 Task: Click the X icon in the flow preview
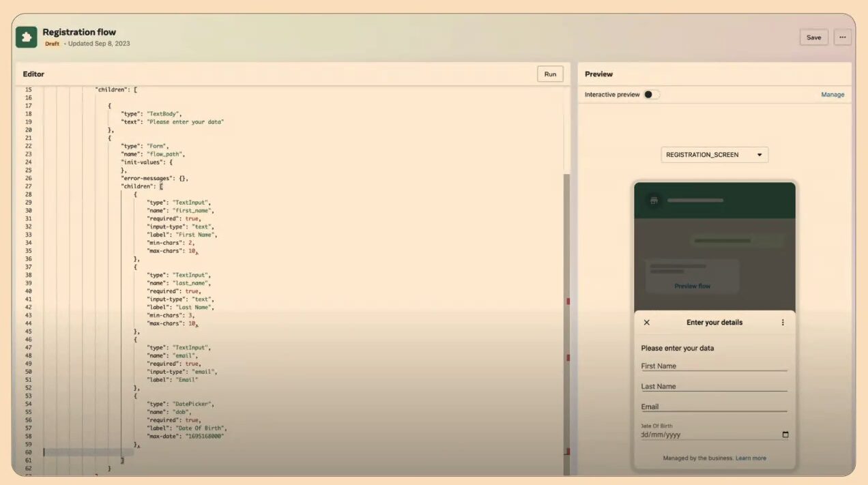point(647,323)
